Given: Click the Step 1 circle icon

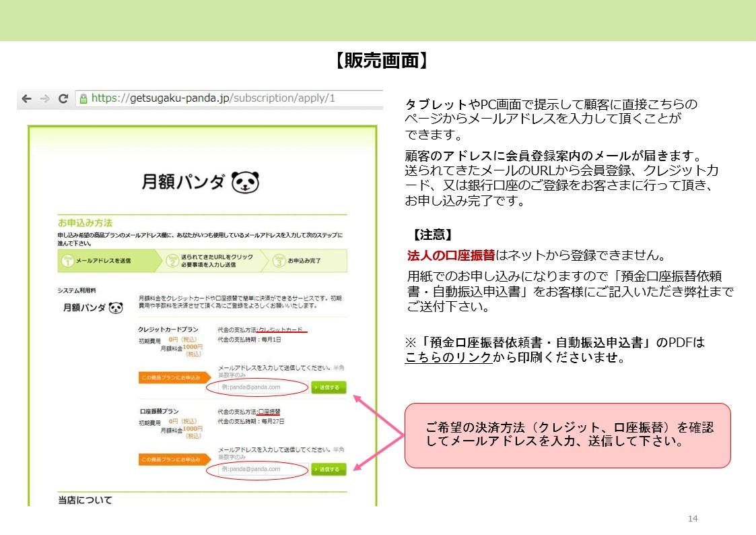Looking at the screenshot, I should [67, 261].
